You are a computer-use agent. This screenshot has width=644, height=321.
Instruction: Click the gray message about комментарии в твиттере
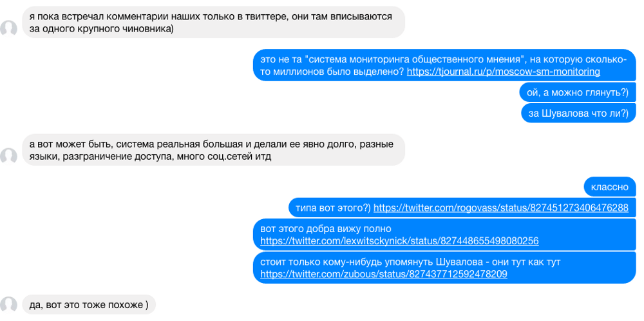(x=214, y=23)
